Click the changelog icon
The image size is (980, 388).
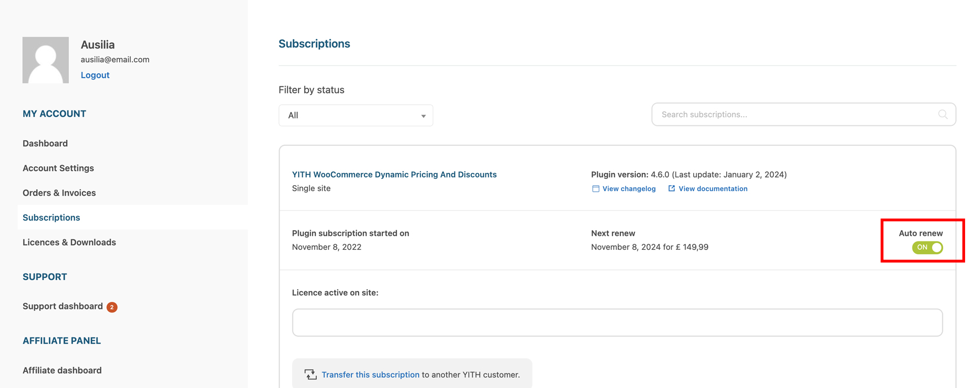coord(596,189)
